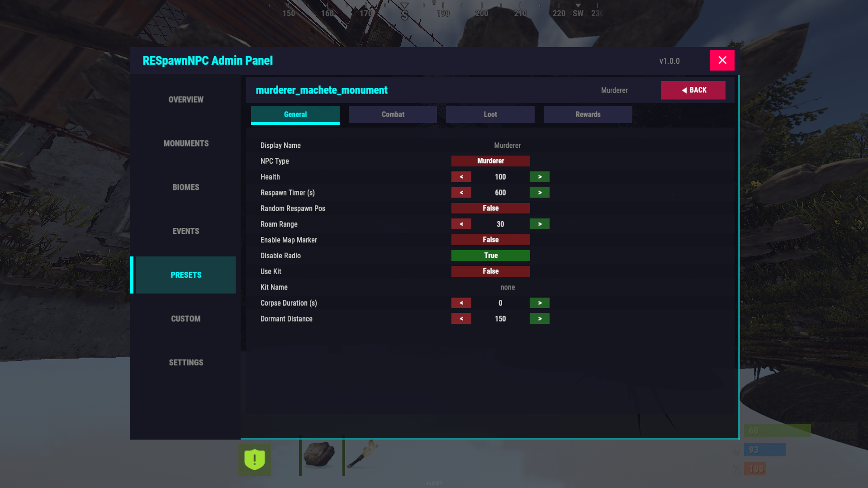Edit the Kit Name field
Image resolution: width=868 pixels, height=488 pixels.
(x=507, y=288)
